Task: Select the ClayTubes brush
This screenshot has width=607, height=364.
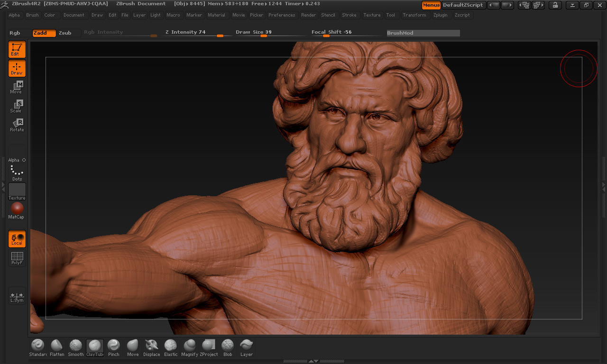Action: [95, 348]
